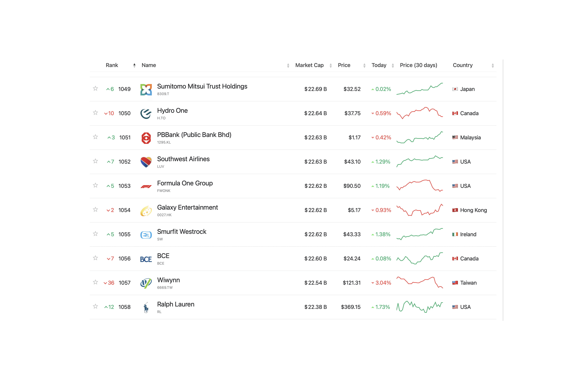Open the BCE company name link

point(163,256)
